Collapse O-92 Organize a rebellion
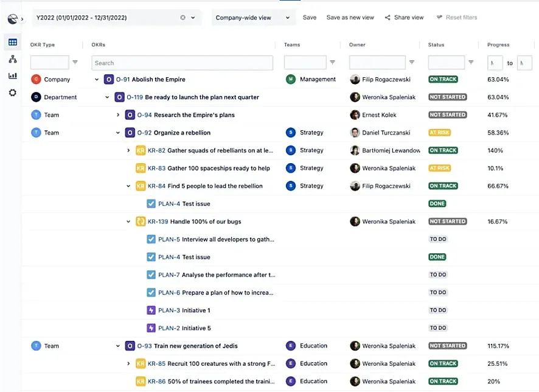Screen dimensions: 539x392 pyautogui.click(x=117, y=132)
